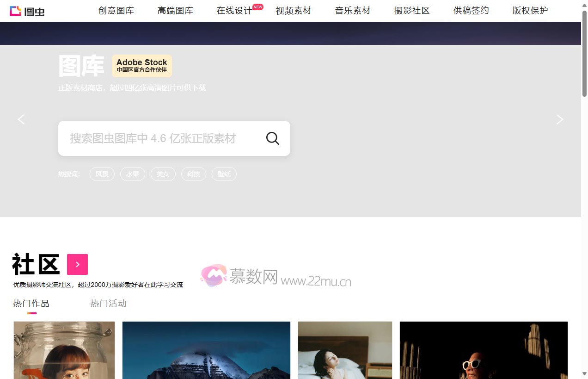Click the 壁纸 hot search tag
The width and height of the screenshot is (588, 379).
coord(224,174)
